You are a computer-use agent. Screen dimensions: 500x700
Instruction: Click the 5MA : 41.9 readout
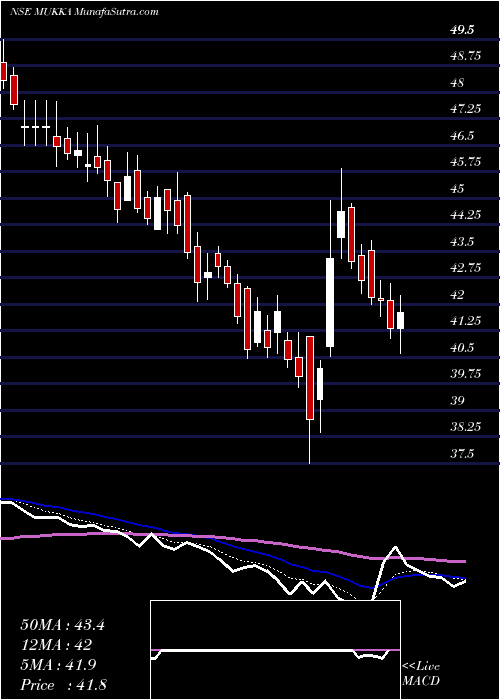pyautogui.click(x=59, y=665)
